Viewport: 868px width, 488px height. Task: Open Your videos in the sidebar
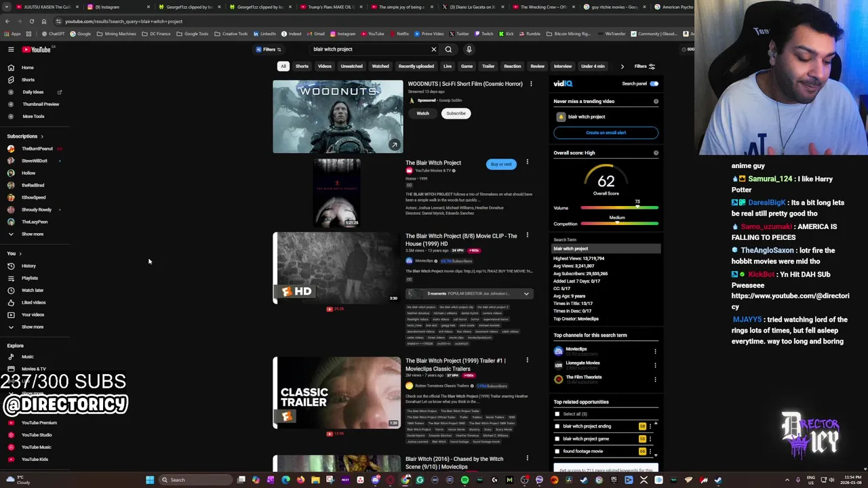(33, 315)
